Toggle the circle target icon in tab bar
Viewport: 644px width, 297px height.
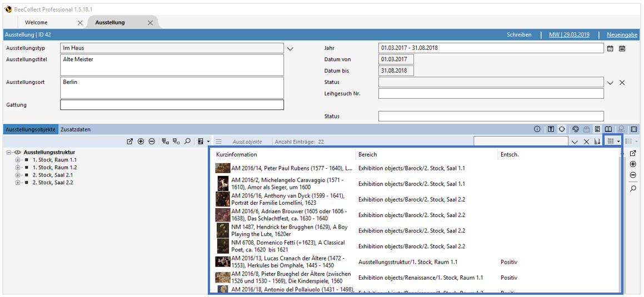pos(562,129)
